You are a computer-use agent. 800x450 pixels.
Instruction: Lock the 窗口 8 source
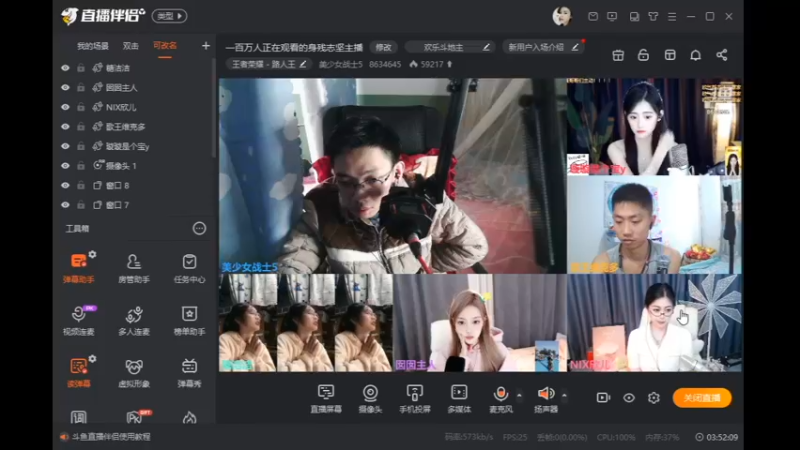pos(81,185)
